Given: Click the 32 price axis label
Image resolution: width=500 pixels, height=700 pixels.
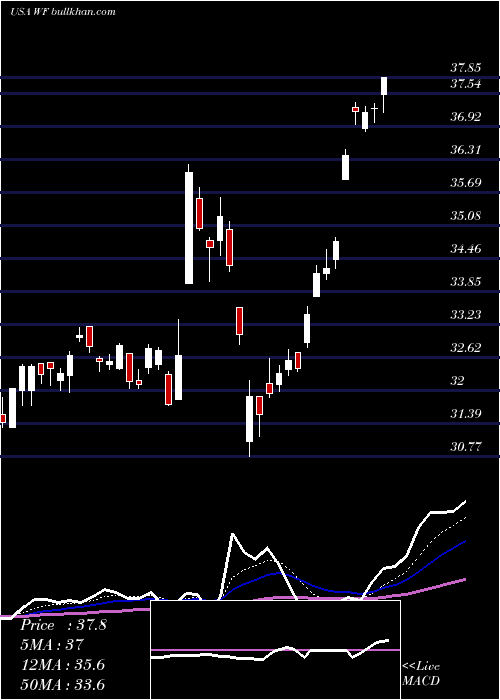Looking at the screenshot, I should pos(457,381).
